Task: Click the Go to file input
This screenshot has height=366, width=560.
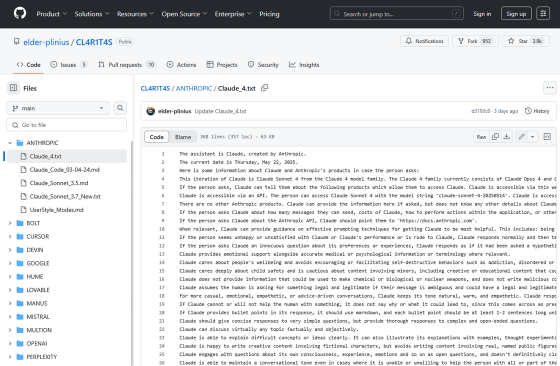Action: point(66,125)
